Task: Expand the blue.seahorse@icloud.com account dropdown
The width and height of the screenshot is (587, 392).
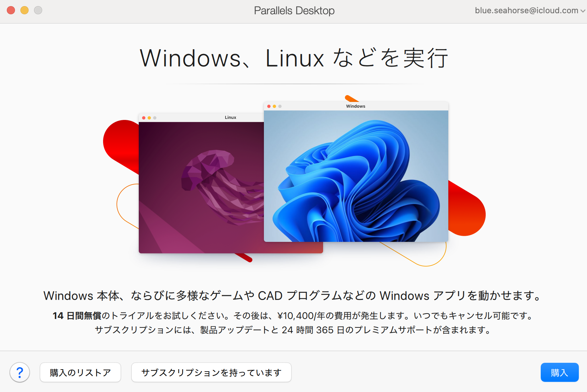Action: click(530, 11)
